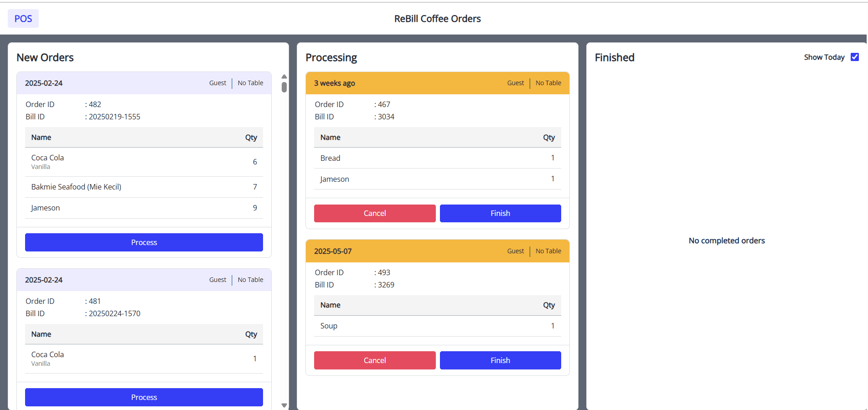
Task: Process order 481
Action: 144,397
